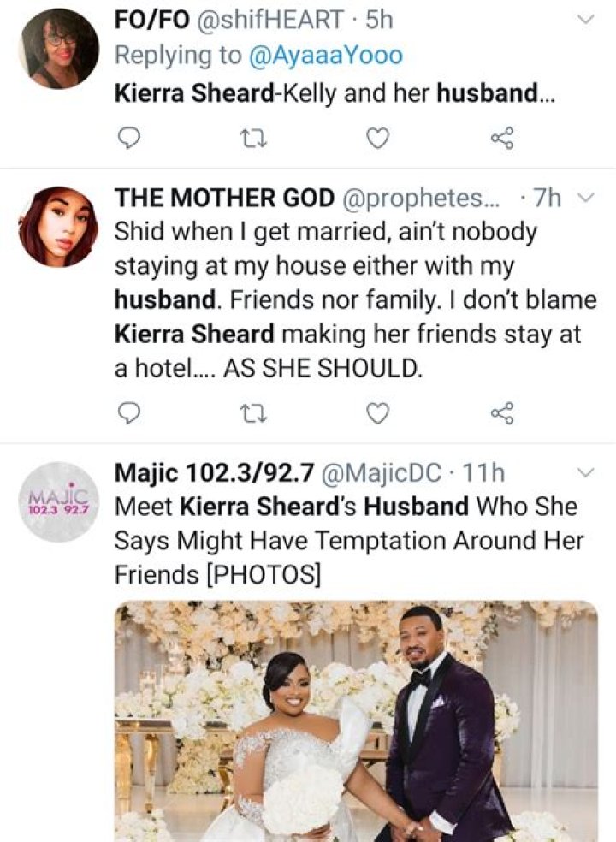The width and height of the screenshot is (616, 842).
Task: Open options chevron on FO/FO tweet
Action: click(586, 20)
